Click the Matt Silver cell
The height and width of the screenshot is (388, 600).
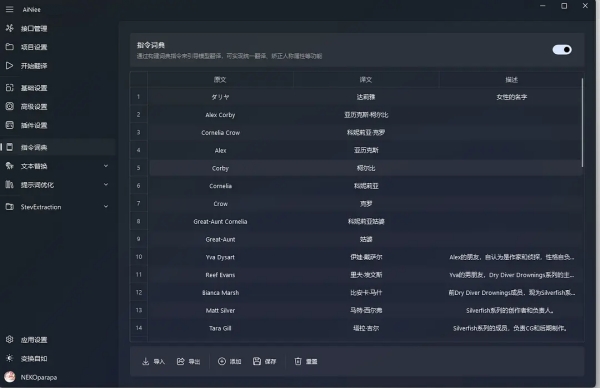[x=220, y=310]
